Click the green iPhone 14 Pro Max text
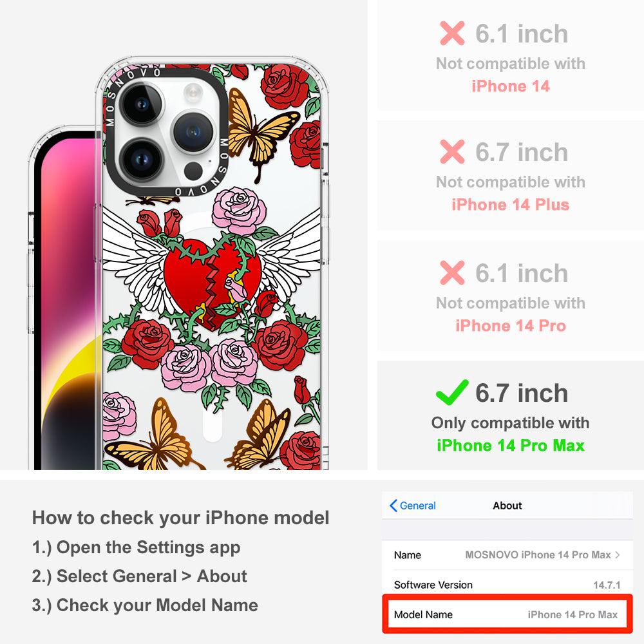 point(510,446)
